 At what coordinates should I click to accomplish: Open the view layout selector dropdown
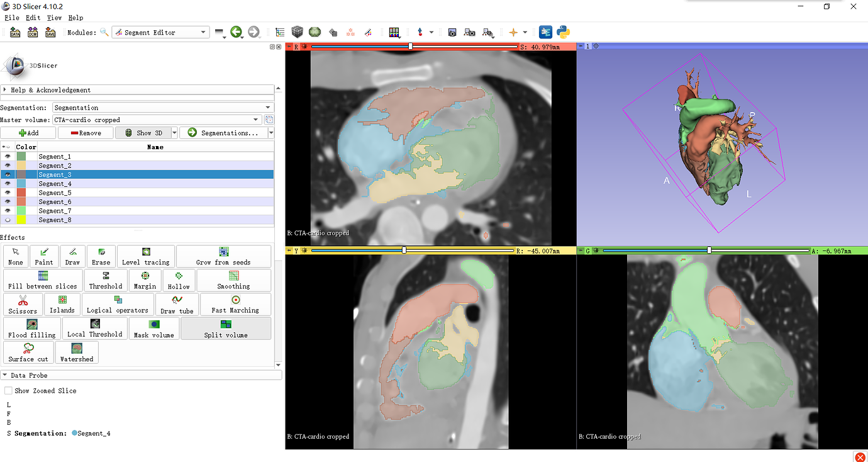(x=395, y=32)
